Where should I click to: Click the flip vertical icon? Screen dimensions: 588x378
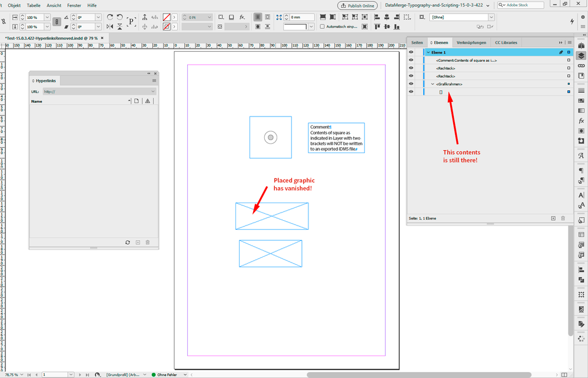click(119, 26)
